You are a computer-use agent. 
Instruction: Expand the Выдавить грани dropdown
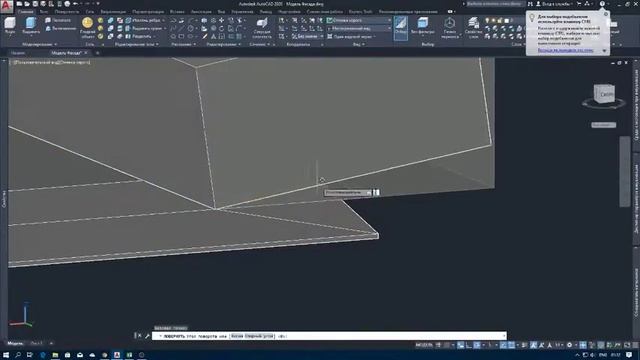coord(165,29)
